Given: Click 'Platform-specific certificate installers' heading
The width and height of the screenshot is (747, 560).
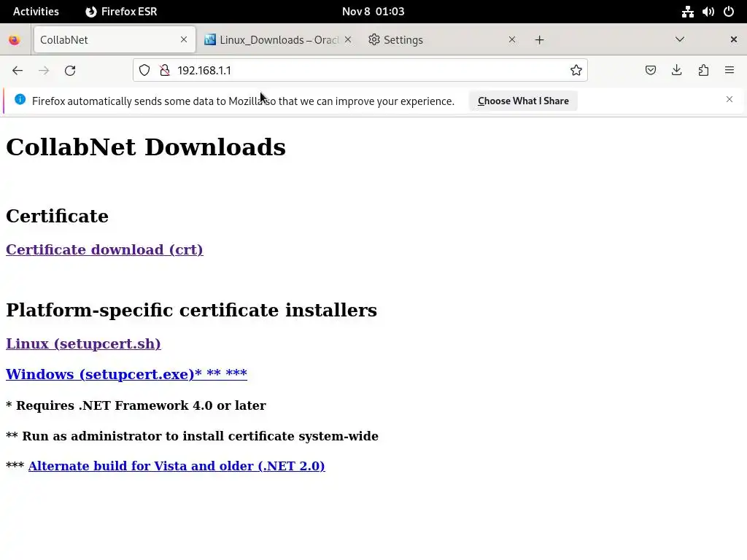Looking at the screenshot, I should click(192, 310).
